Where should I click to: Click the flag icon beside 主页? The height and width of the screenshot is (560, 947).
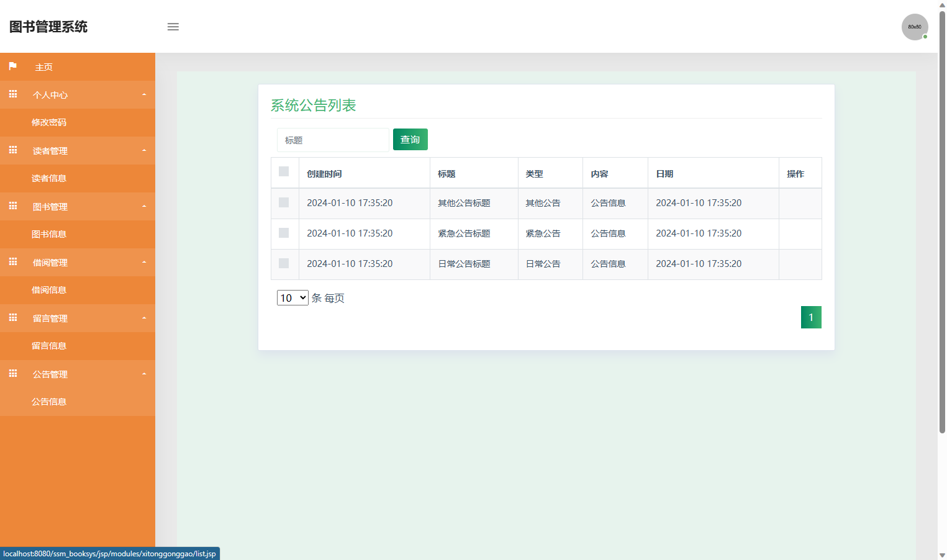12,66
